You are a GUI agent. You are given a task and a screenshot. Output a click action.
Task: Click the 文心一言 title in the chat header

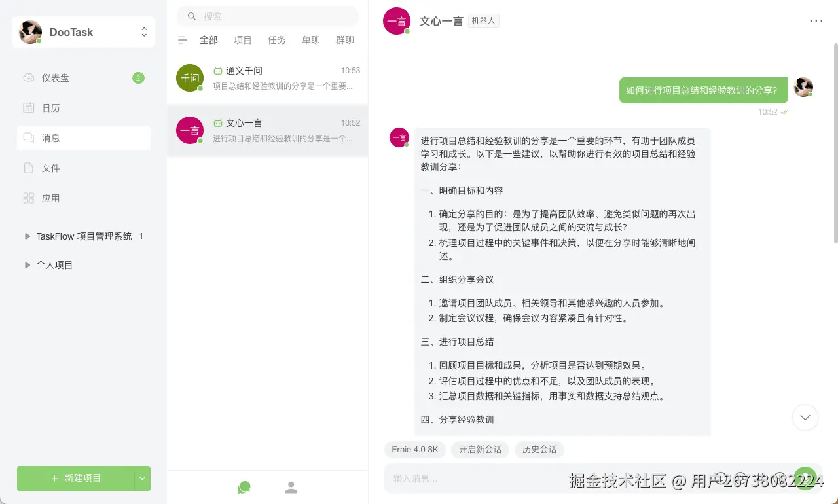point(441,21)
